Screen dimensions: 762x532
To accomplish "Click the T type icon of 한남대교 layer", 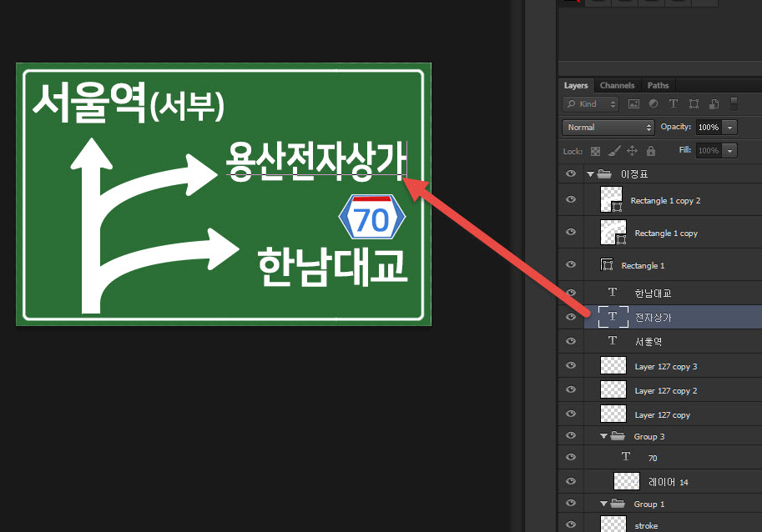I will click(613, 292).
